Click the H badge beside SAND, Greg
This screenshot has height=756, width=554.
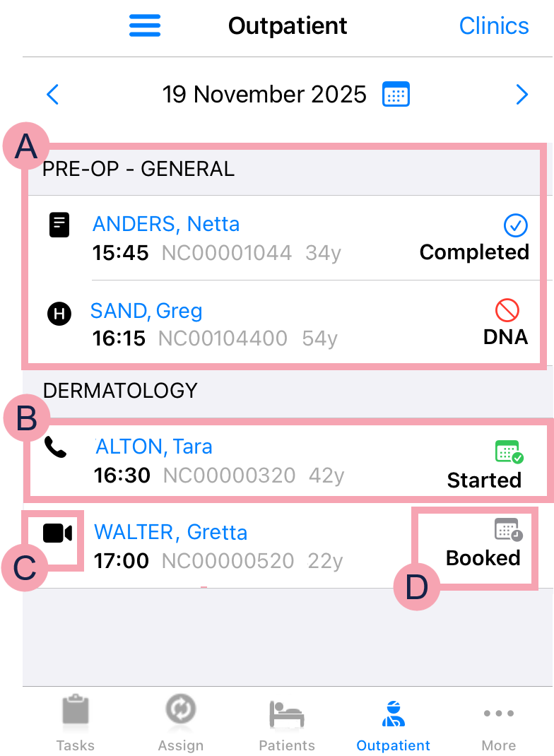pyautogui.click(x=59, y=314)
